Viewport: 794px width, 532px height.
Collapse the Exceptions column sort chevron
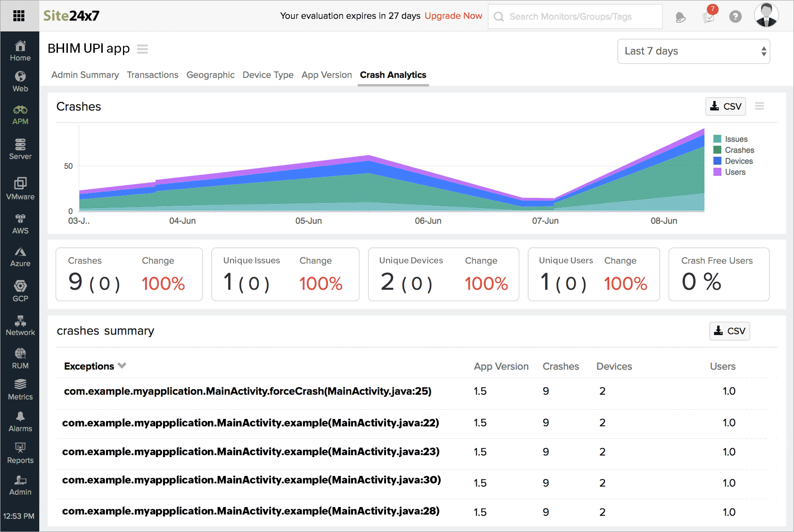[x=122, y=365]
